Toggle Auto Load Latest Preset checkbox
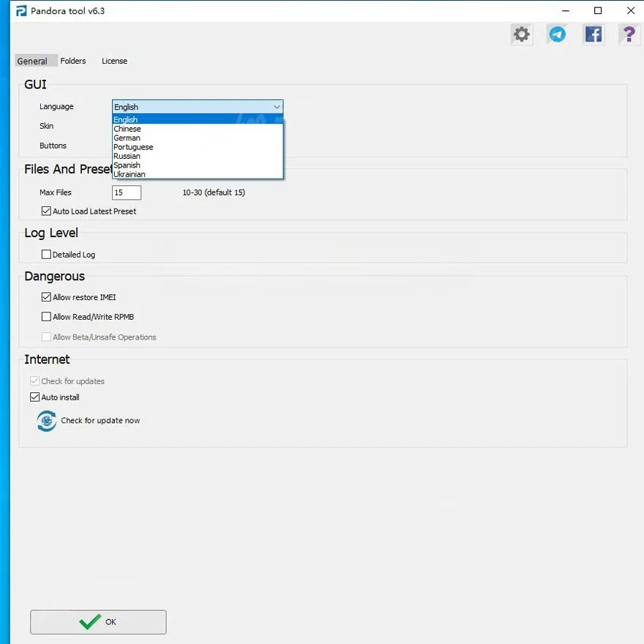The image size is (644, 644). tap(46, 211)
